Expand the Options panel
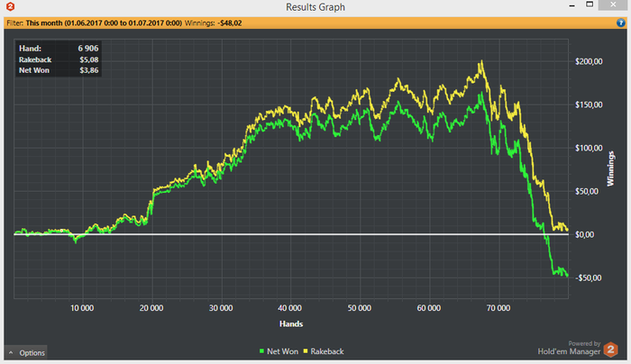The width and height of the screenshot is (631, 364). 26,353
